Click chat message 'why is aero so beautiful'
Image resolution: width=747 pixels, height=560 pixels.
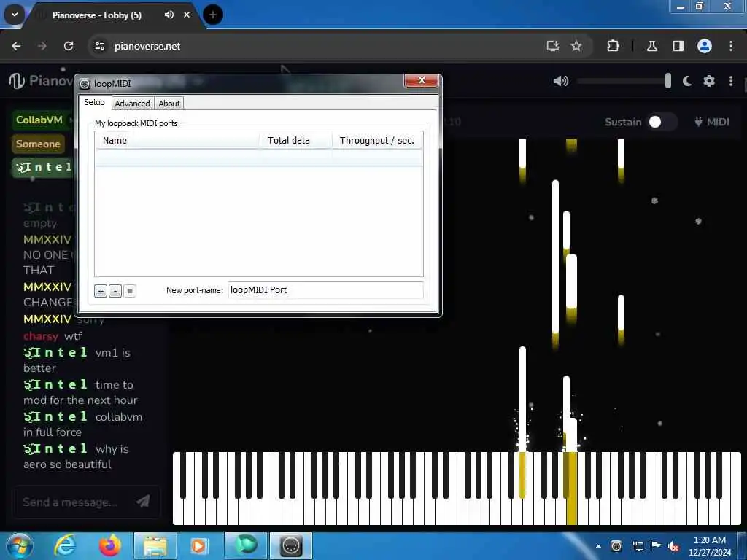(x=76, y=456)
